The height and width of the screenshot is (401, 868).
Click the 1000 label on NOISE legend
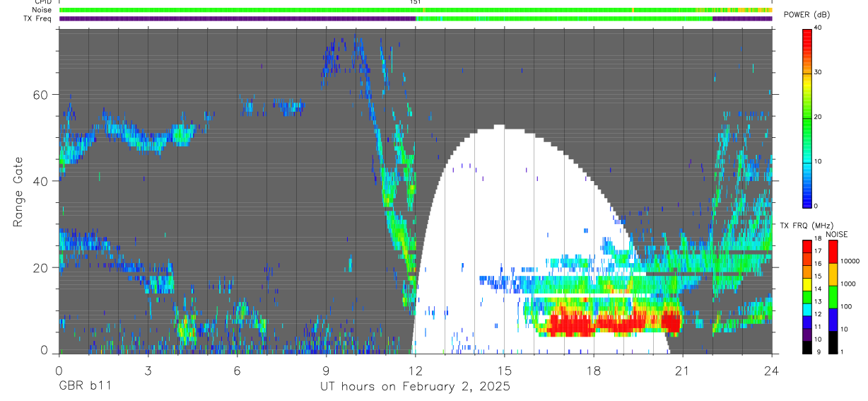[x=848, y=284]
